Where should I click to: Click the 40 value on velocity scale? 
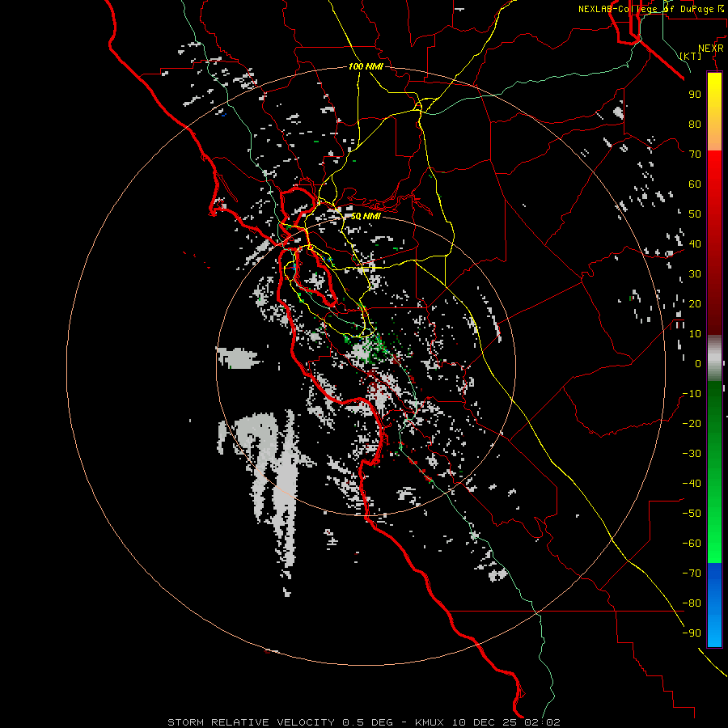695,243
